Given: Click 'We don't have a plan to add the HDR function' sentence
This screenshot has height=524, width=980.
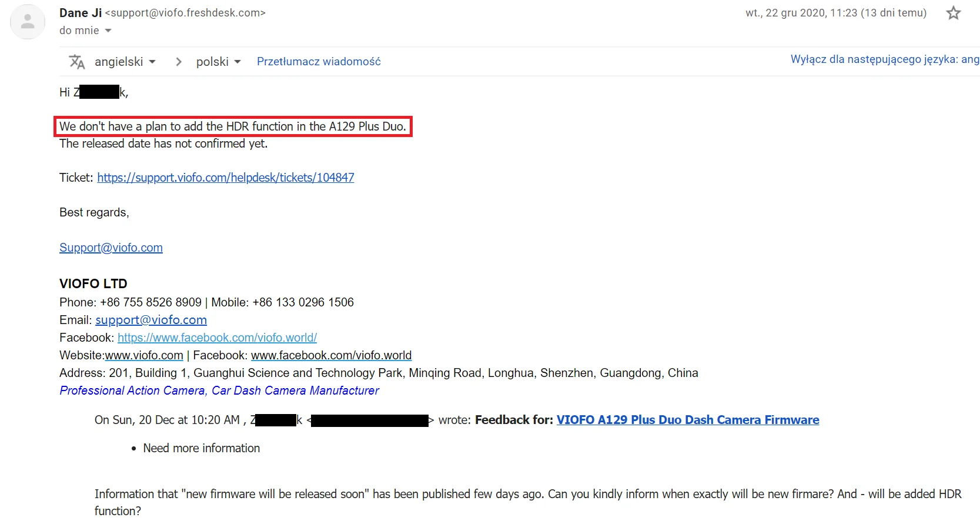Looking at the screenshot, I should [x=233, y=126].
